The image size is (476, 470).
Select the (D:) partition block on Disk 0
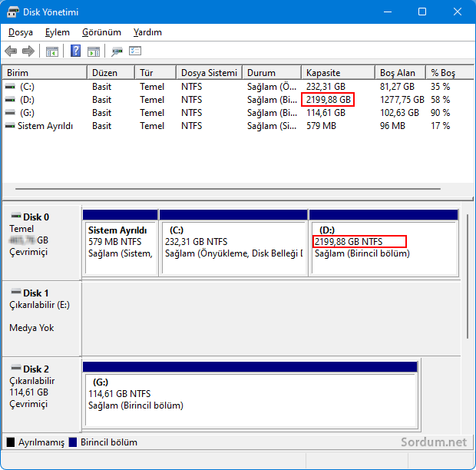[x=383, y=243]
